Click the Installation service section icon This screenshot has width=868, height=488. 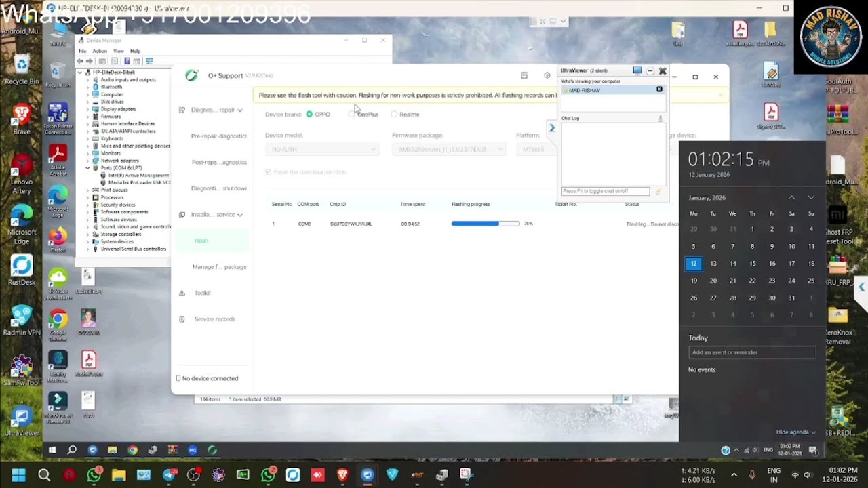pyautogui.click(x=182, y=215)
